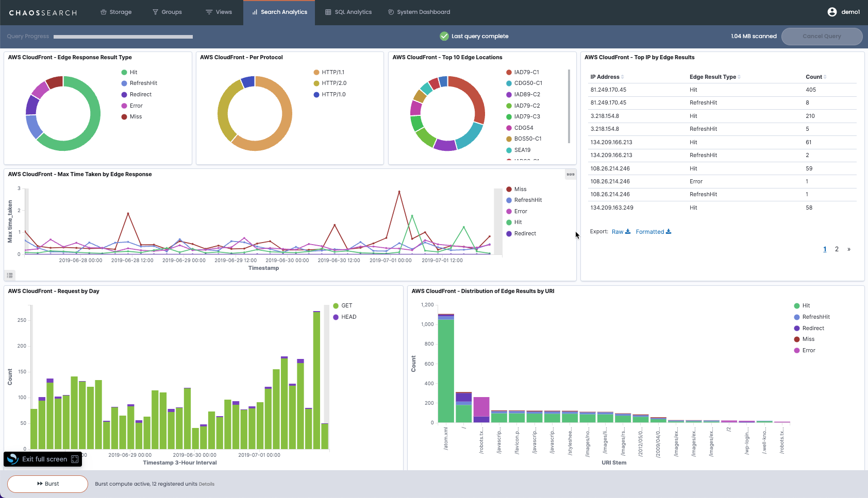Click the 405 count for 81.249.170.45 Hit
Viewport: 868px width, 498px height.
coord(811,90)
